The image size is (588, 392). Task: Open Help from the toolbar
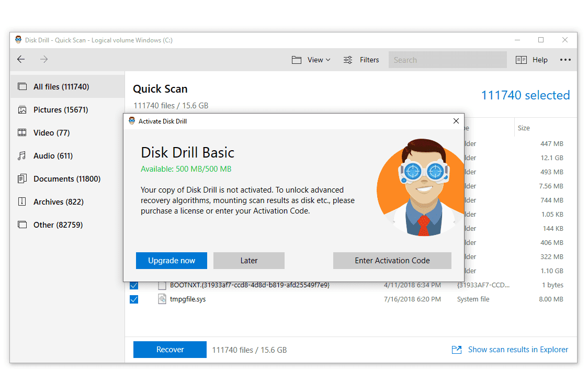click(x=540, y=60)
